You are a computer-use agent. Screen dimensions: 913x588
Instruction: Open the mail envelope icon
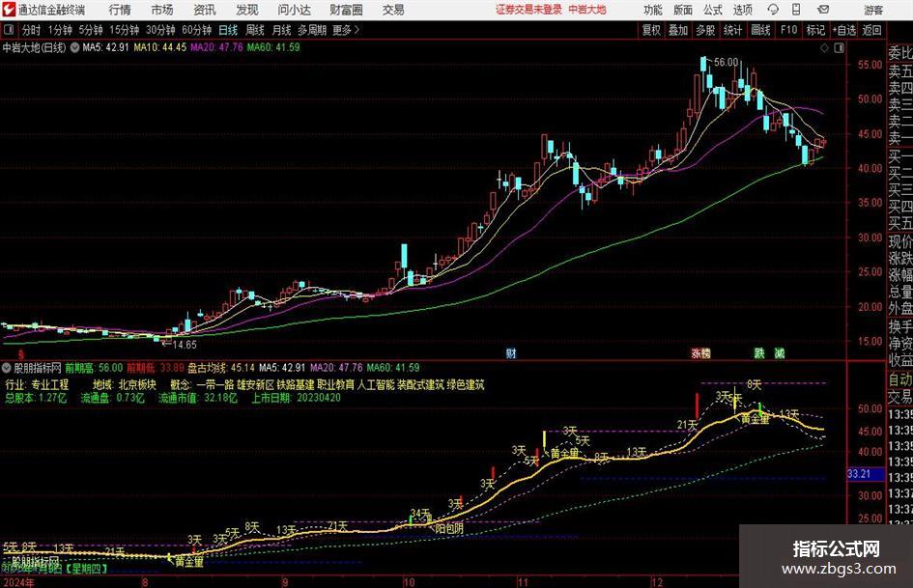pos(823,10)
